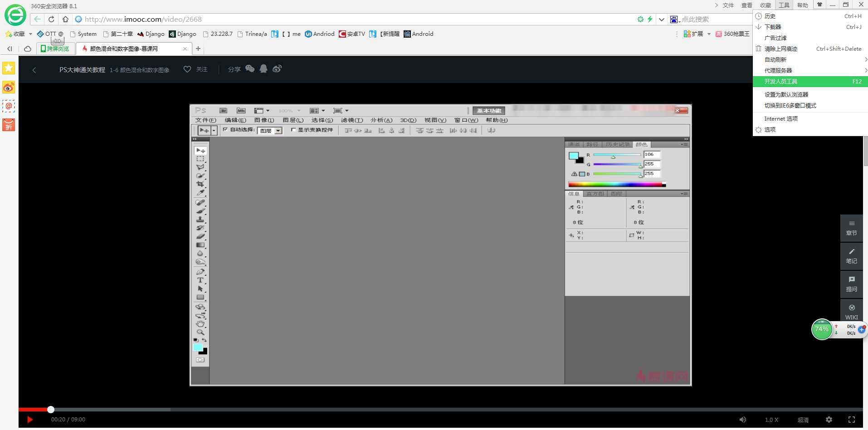Open 下载器 from the tools menu

pyautogui.click(x=810, y=27)
